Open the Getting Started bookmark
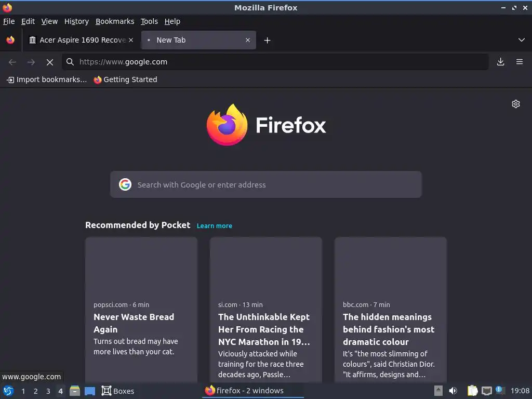 point(126,79)
